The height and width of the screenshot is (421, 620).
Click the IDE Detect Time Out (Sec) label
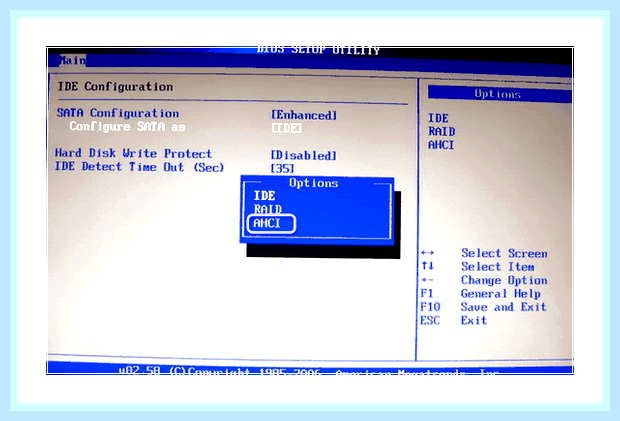139,167
